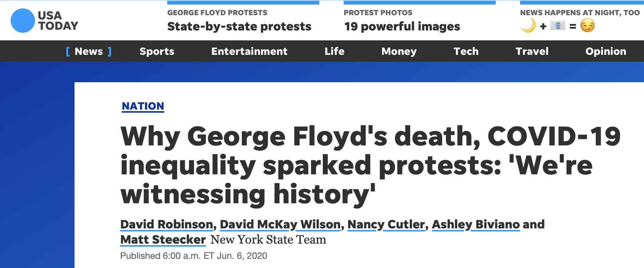Click the USA TODAY blue circle logo

pyautogui.click(x=23, y=21)
